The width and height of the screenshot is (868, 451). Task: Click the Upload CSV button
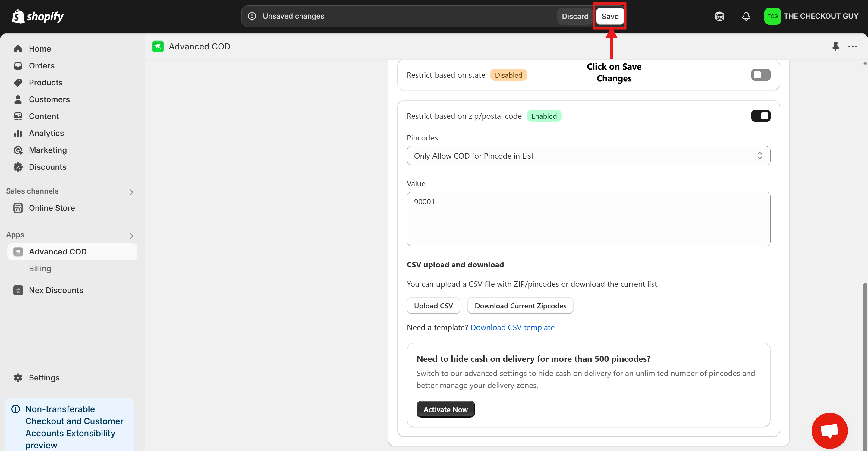pyautogui.click(x=433, y=306)
